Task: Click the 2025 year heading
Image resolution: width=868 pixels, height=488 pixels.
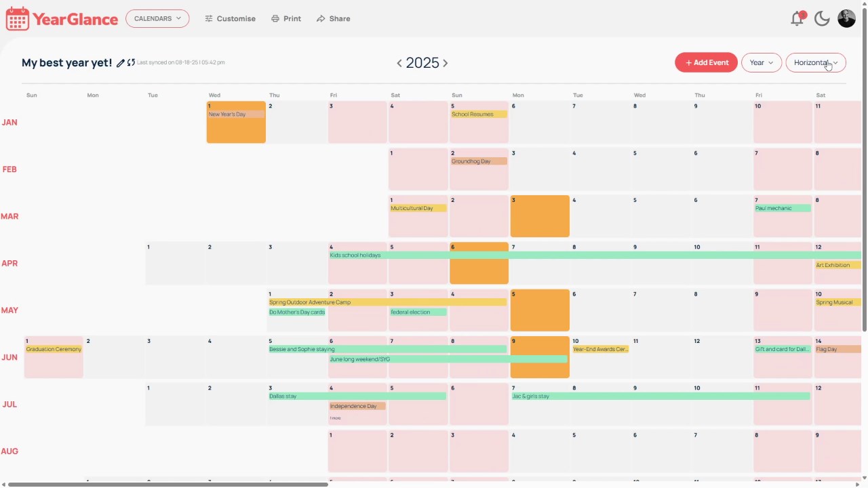Action: tap(422, 63)
